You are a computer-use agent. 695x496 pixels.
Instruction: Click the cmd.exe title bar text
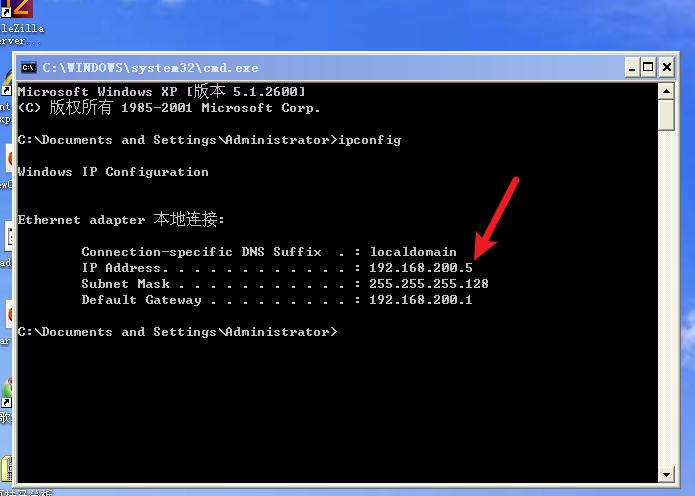[x=150, y=68]
